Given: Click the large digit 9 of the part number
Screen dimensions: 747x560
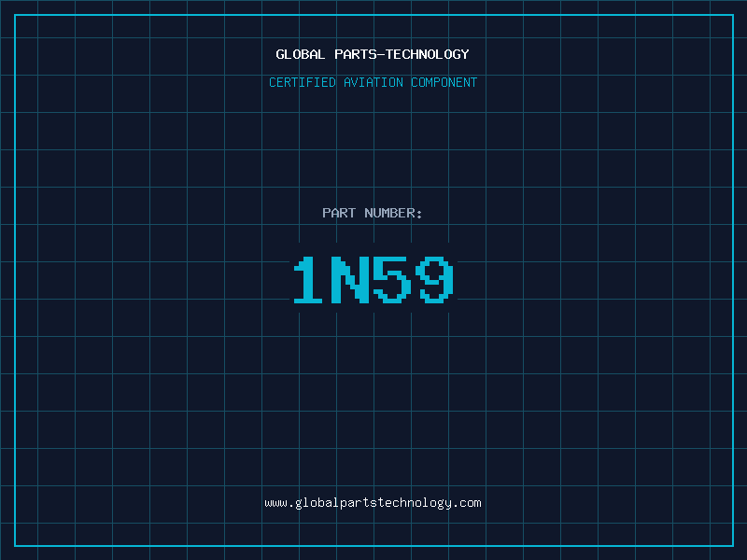Looking at the screenshot, I should coord(434,279).
